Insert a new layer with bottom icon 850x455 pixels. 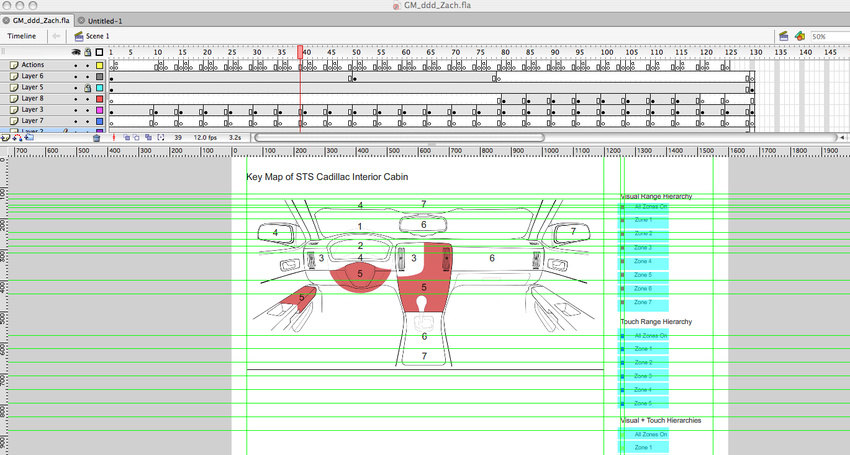pyautogui.click(x=6, y=138)
